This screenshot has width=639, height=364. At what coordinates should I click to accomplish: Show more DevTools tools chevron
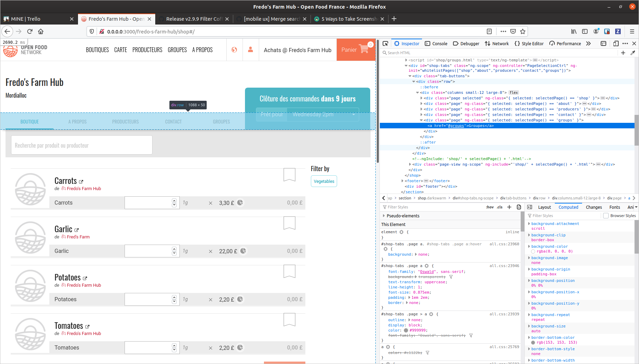[589, 43]
